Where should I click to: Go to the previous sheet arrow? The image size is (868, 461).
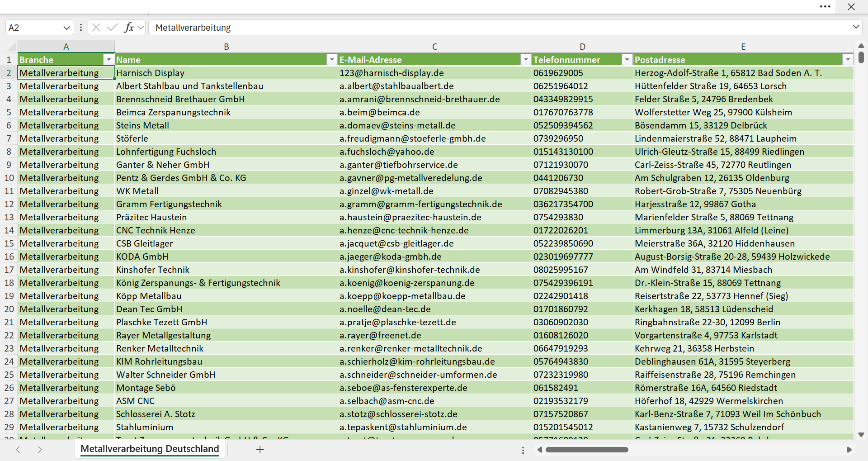(18, 449)
